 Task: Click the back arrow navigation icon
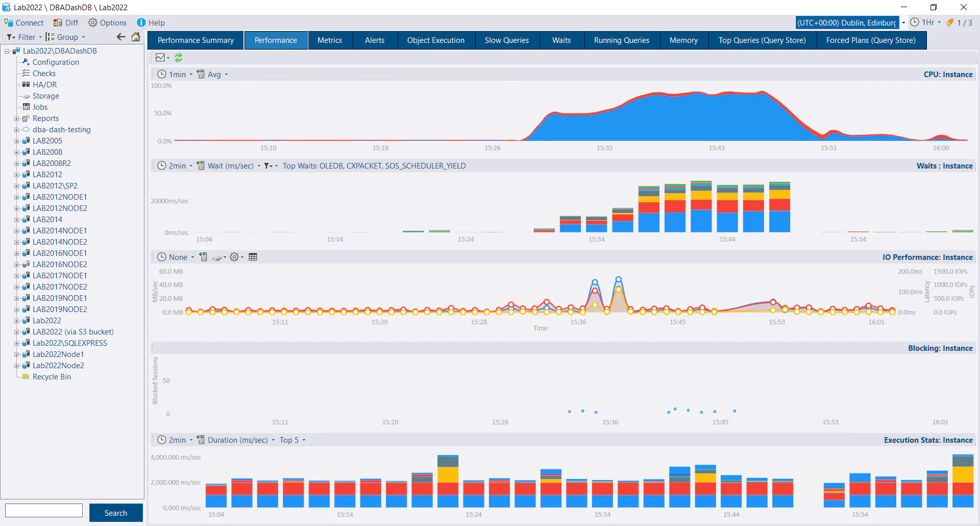click(121, 37)
